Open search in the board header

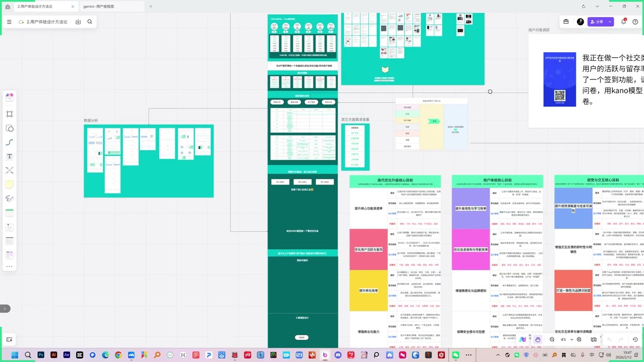(90, 22)
